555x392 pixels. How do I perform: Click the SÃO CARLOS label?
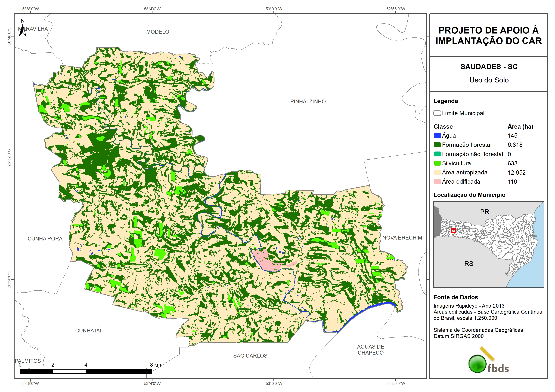click(250, 356)
